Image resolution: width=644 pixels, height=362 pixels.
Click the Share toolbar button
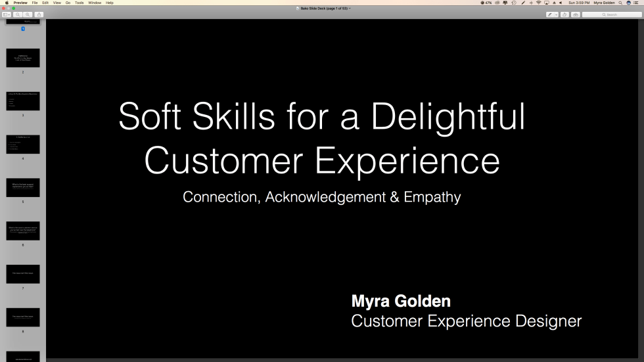tap(39, 14)
